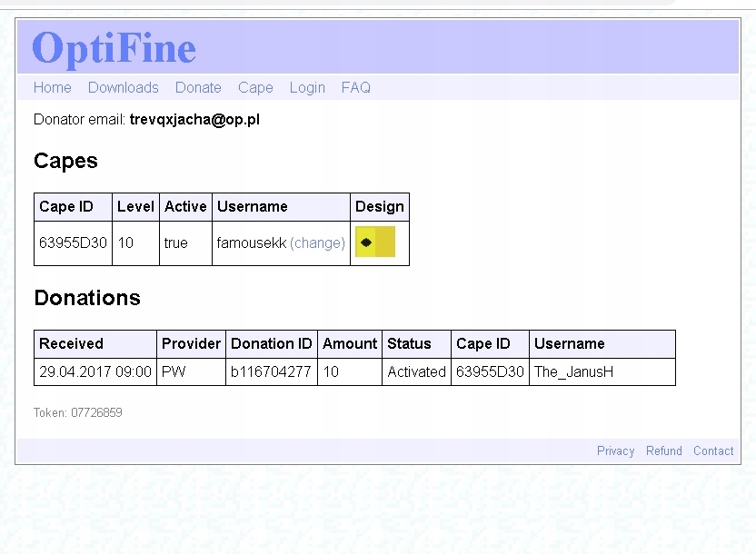Select cape ID 63955D30 in Donations table
756x554 pixels.
490,371
